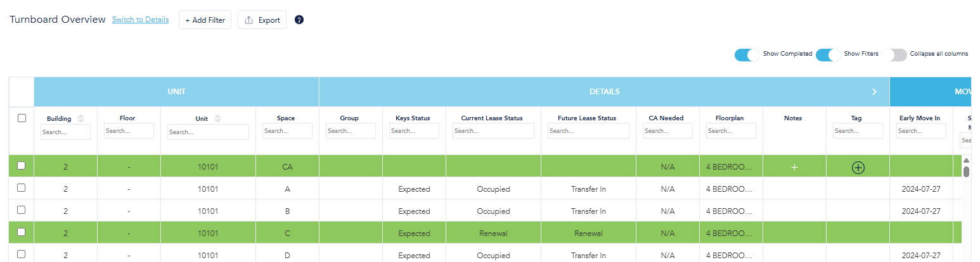Tick the checkbox for space C row
The image size is (980, 262).
22,232
